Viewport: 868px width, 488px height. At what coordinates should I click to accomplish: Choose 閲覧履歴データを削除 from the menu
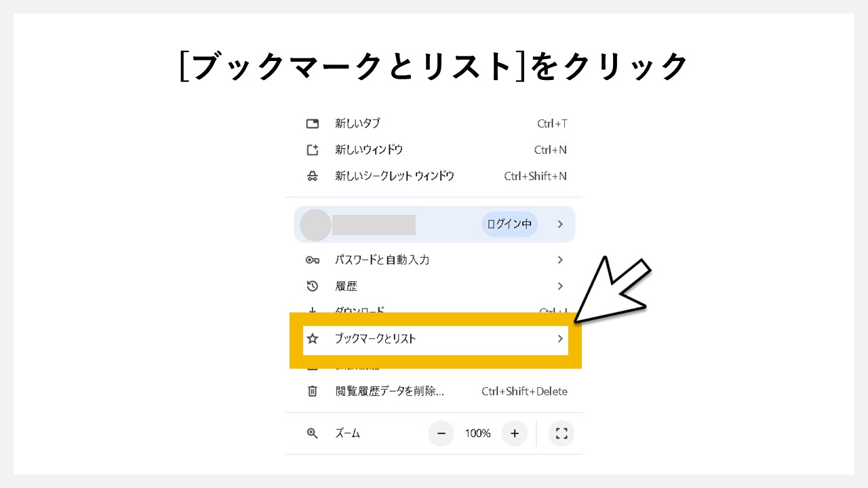coord(390,391)
